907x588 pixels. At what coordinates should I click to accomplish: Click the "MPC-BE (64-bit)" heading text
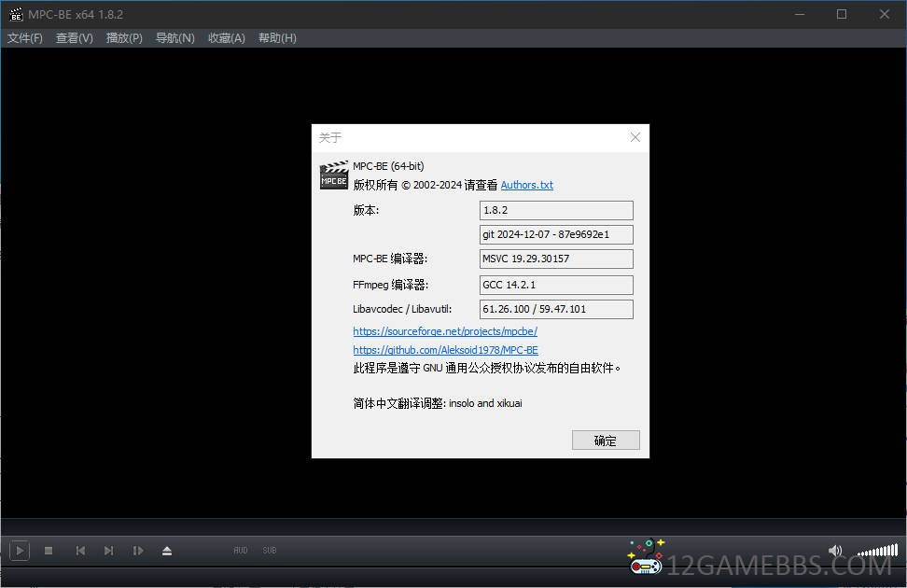pyautogui.click(x=388, y=166)
